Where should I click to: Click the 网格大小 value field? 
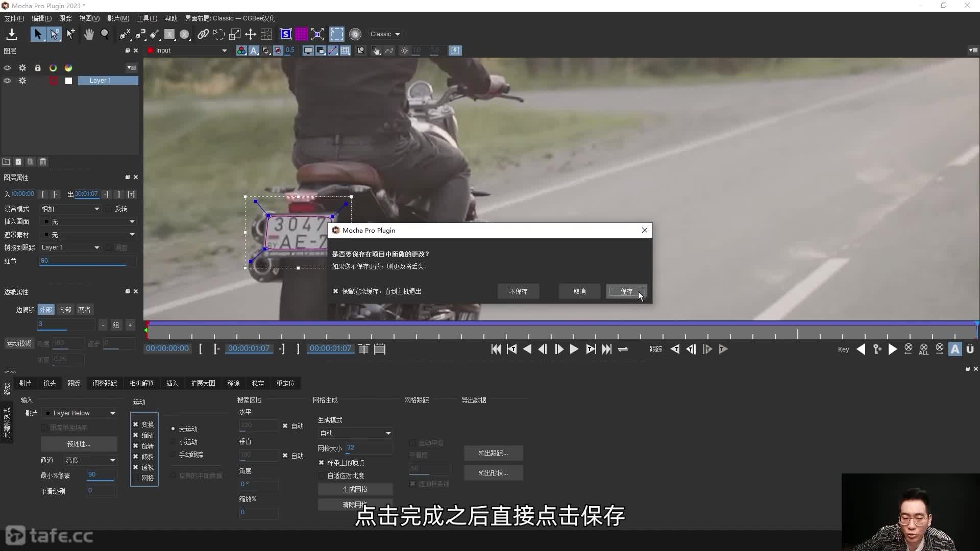[369, 448]
